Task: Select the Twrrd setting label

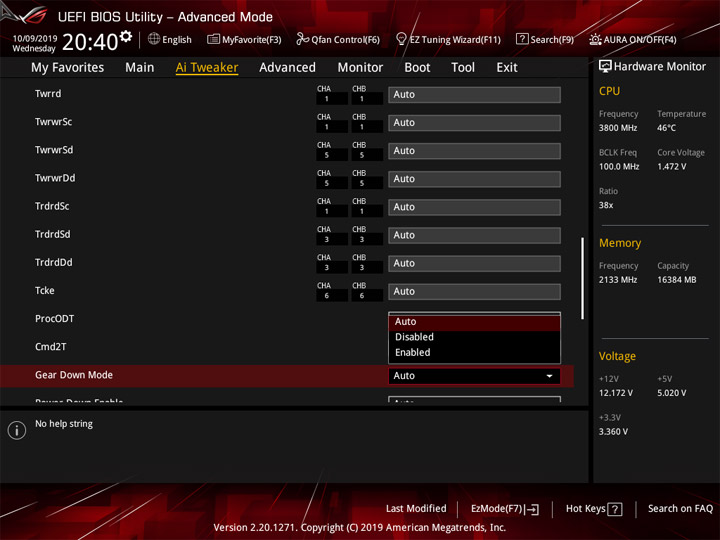Action: 48,94
